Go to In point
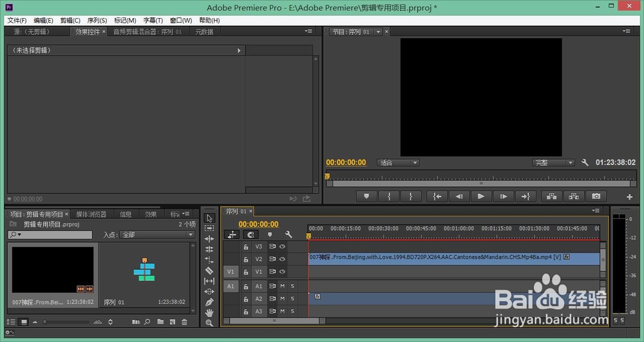The image size is (644, 342). (437, 196)
